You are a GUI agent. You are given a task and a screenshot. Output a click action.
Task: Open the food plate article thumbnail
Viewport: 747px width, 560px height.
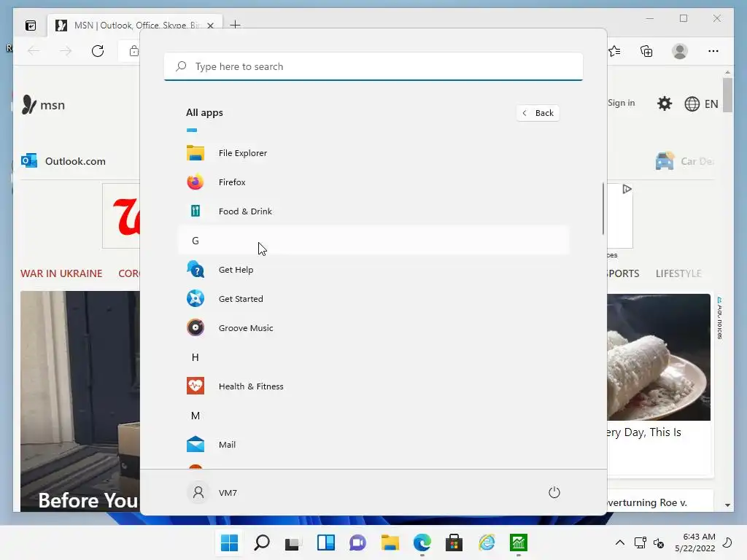click(x=659, y=357)
